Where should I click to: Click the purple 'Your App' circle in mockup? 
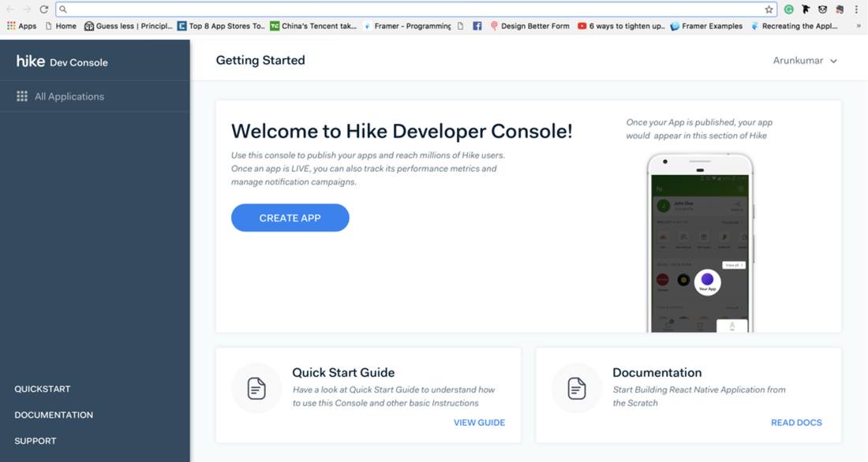point(708,281)
